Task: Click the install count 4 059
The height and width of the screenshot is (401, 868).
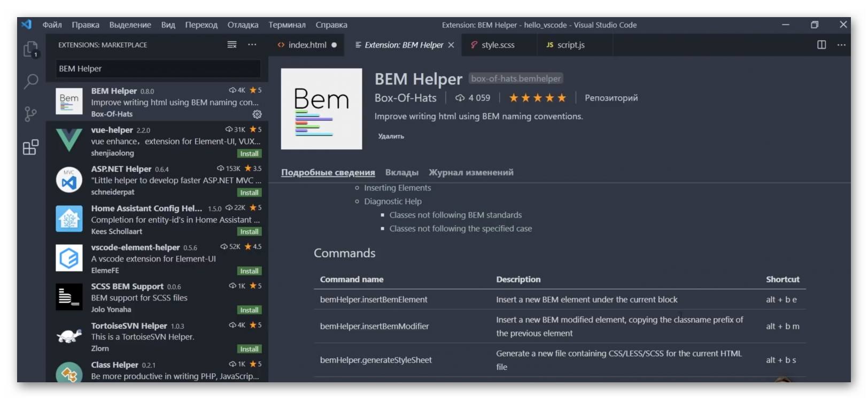Action: pyautogui.click(x=472, y=98)
